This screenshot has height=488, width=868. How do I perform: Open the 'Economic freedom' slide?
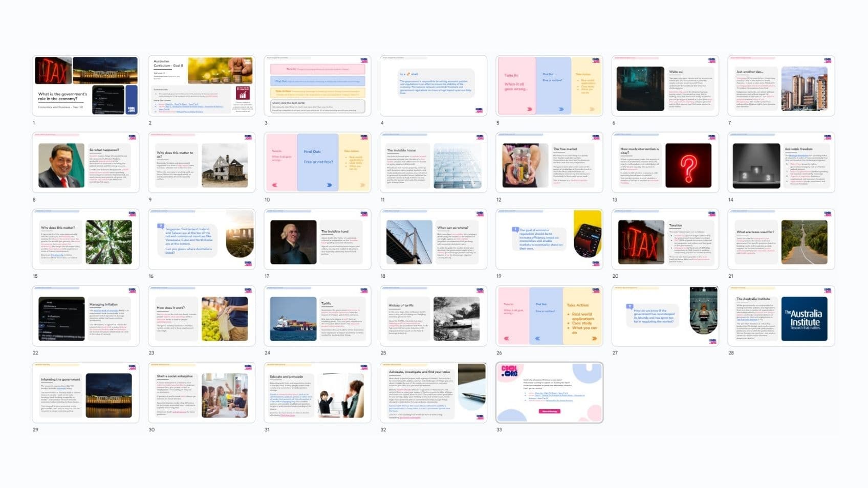(781, 163)
